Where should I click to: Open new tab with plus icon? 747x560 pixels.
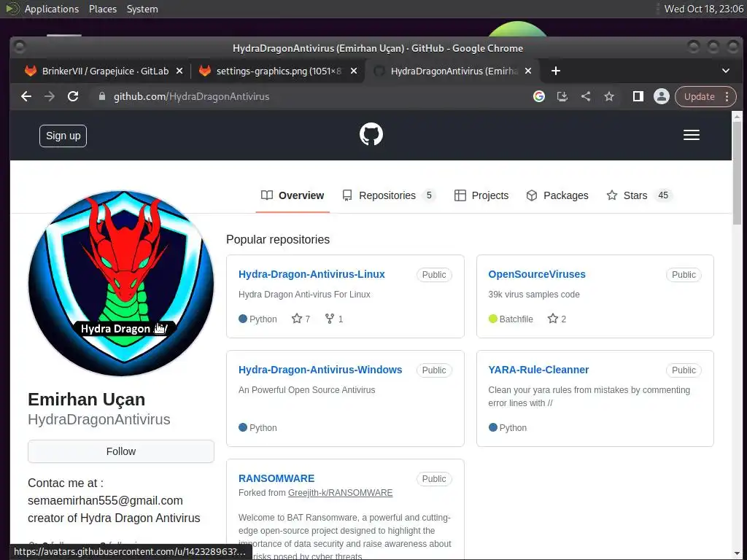pyautogui.click(x=555, y=71)
